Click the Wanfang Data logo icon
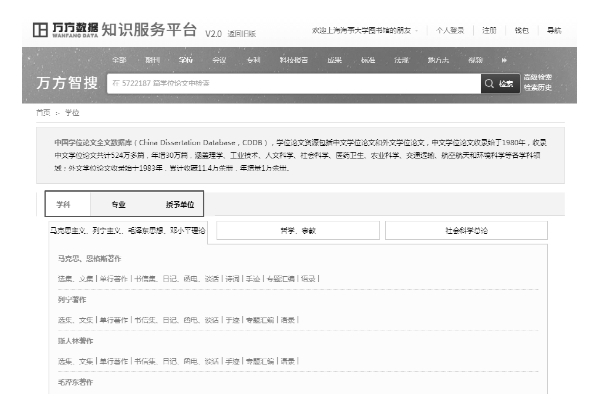Viewport: 608px width, 407px height. click(40, 30)
